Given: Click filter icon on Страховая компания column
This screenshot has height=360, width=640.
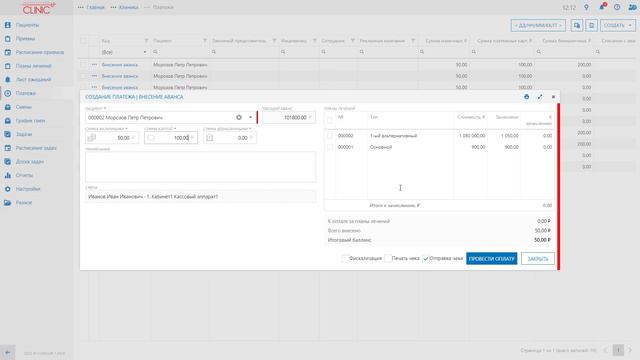Looking at the screenshot, I should (413, 41).
